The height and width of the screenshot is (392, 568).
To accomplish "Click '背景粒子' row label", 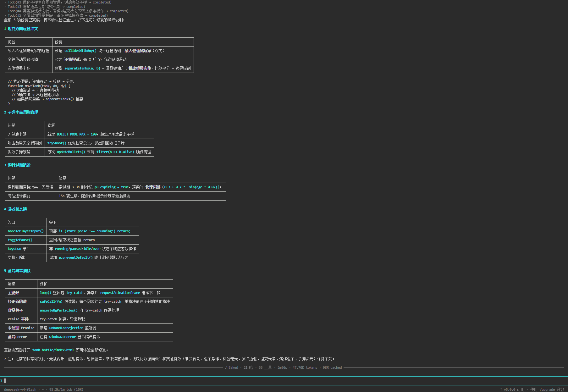I will click(x=15, y=310).
